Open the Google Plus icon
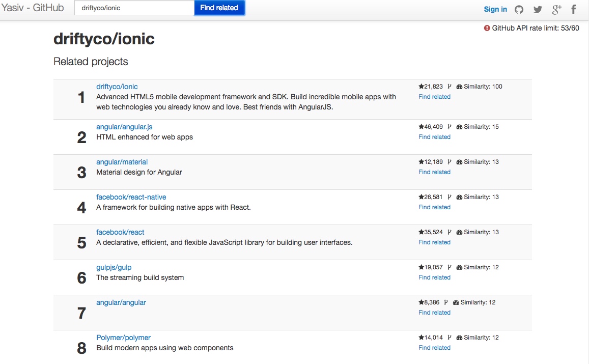 coord(556,9)
